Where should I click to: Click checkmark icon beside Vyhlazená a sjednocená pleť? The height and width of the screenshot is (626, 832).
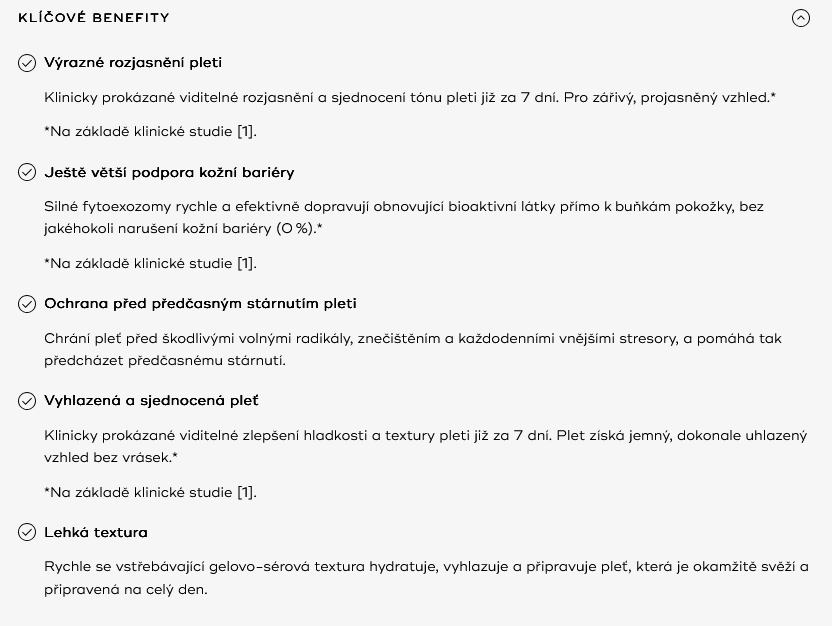(27, 401)
